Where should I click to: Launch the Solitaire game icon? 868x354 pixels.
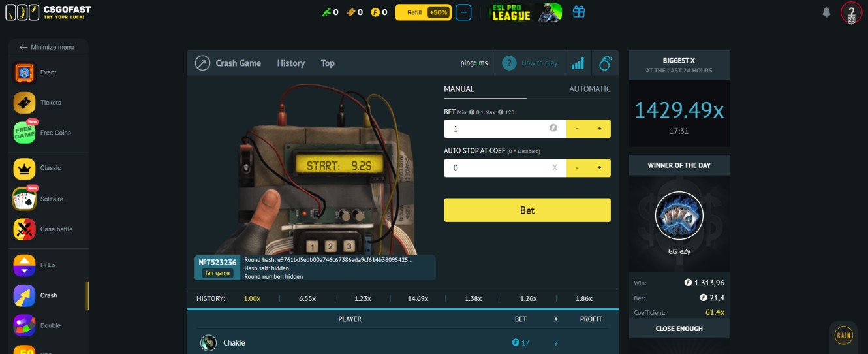coord(25,199)
